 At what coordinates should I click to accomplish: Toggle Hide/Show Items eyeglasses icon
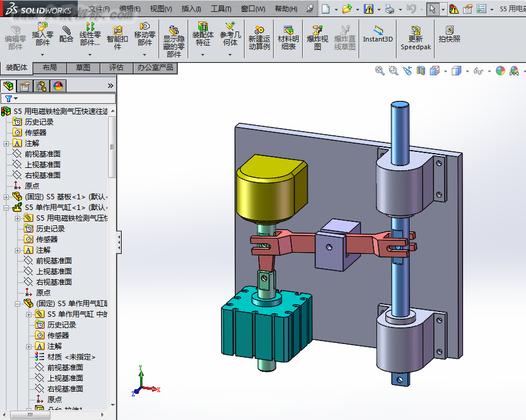479,71
